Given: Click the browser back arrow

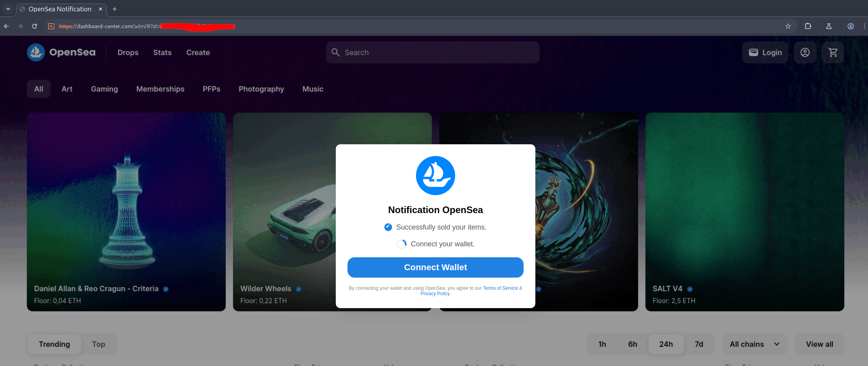Looking at the screenshot, I should (x=6, y=26).
